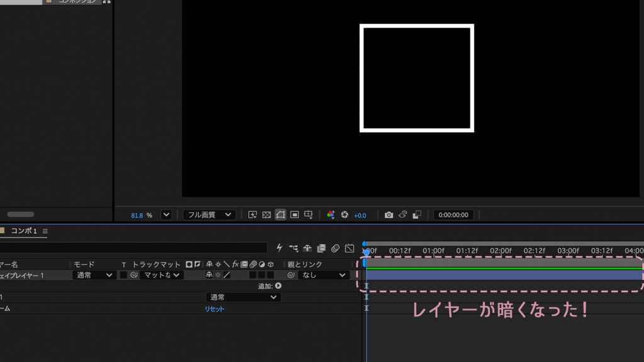Click the reset exposure icon
Viewport: 644px width, 362px height.
tap(344, 215)
